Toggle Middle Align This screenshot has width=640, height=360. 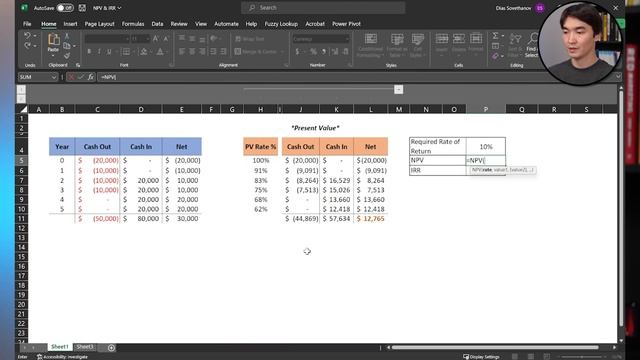[x=192, y=39]
